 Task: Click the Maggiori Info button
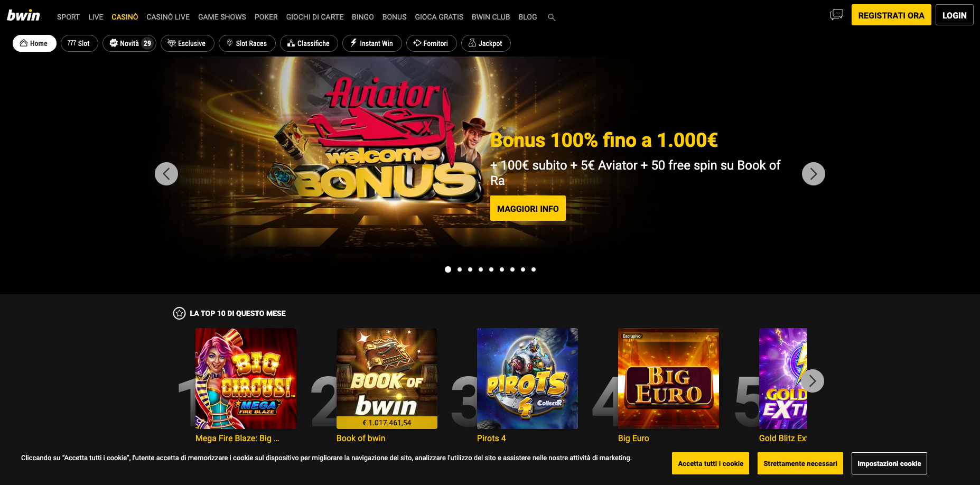pos(528,208)
